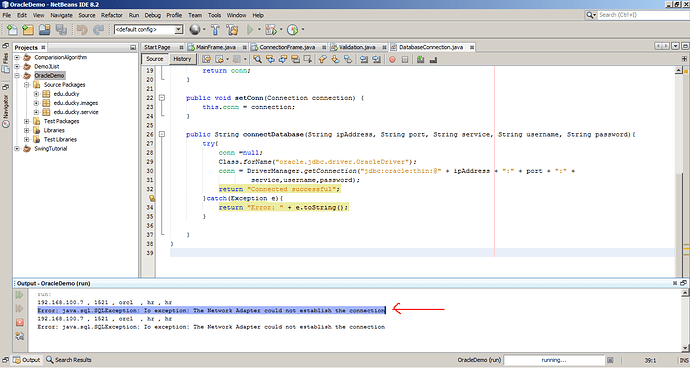Image resolution: width=690 pixels, height=368 pixels.
Task: Open dropdown arrow next to Profile Project
Action: (x=303, y=29)
